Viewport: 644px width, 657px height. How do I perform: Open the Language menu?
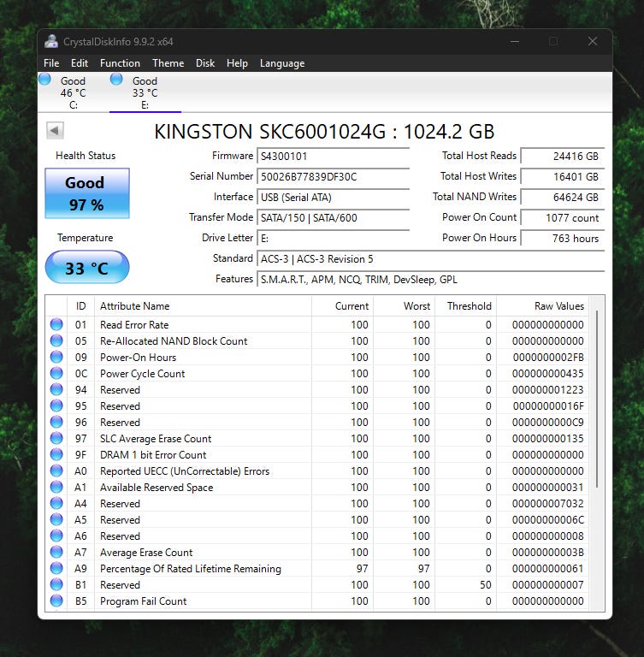pos(282,63)
